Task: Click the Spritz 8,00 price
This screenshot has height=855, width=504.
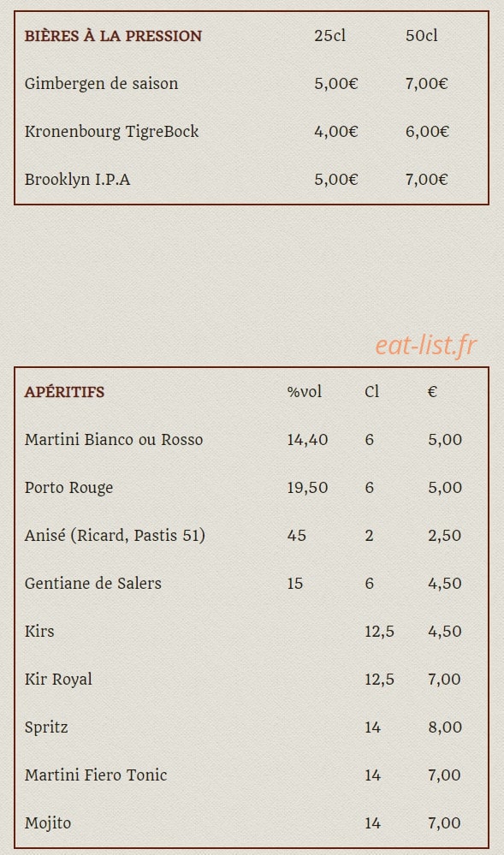Action: click(x=445, y=727)
